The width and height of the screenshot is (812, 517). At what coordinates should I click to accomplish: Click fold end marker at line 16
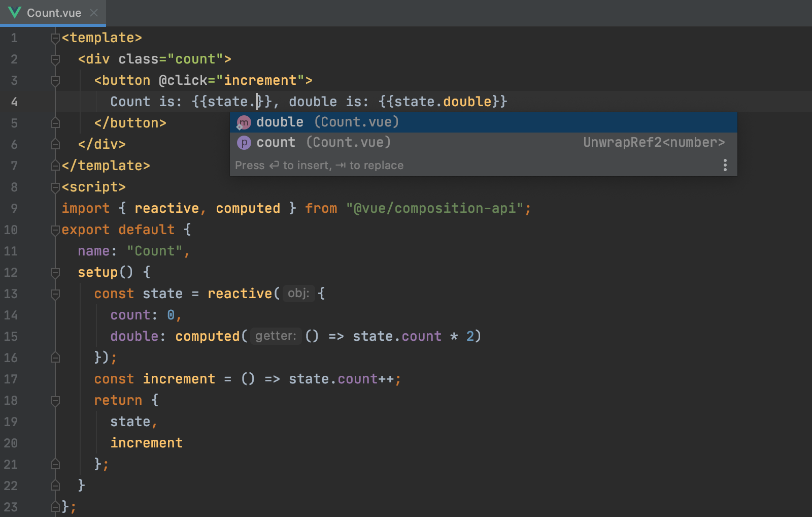pyautogui.click(x=55, y=358)
